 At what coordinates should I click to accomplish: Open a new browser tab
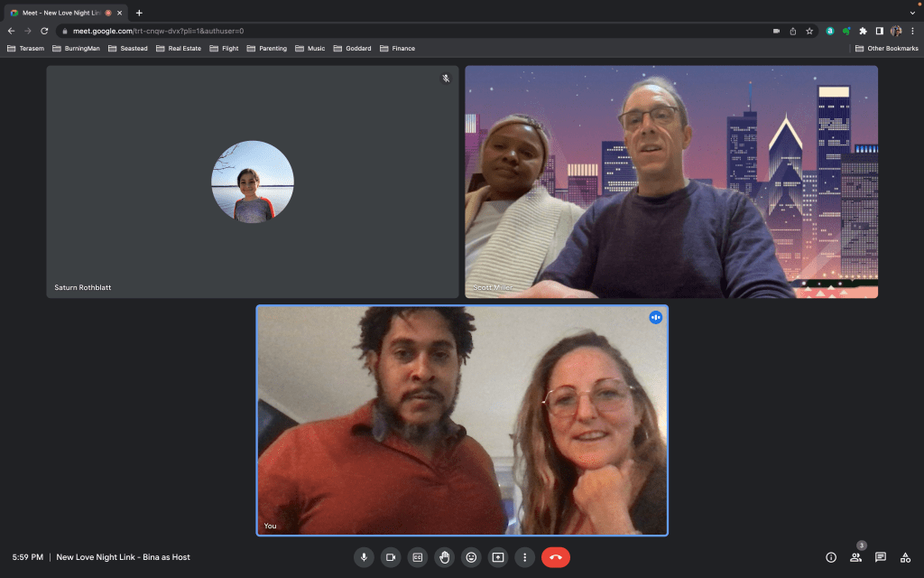pos(139,13)
